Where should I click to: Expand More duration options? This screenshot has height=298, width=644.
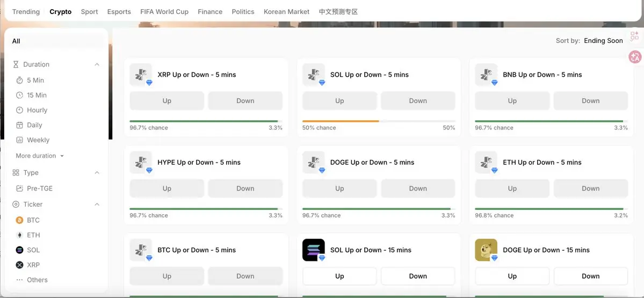point(40,156)
